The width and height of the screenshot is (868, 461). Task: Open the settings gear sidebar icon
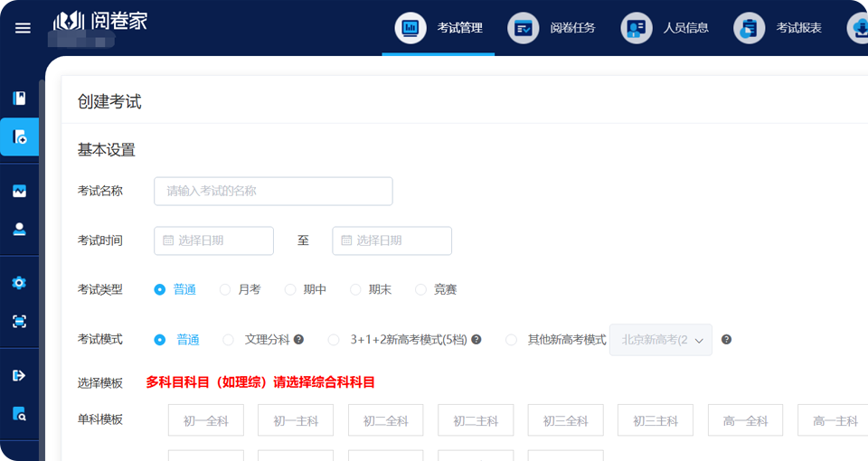click(x=19, y=283)
